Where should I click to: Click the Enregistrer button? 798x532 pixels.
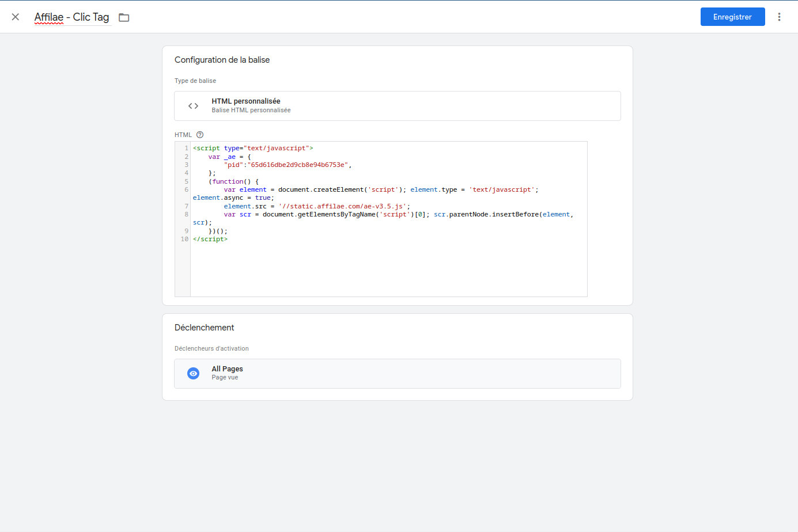tap(732, 17)
